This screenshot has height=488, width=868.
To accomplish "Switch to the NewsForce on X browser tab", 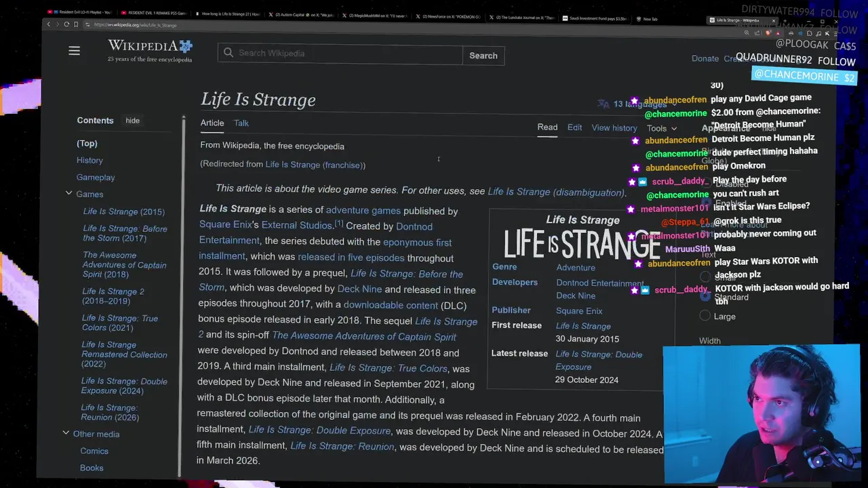I will click(448, 16).
